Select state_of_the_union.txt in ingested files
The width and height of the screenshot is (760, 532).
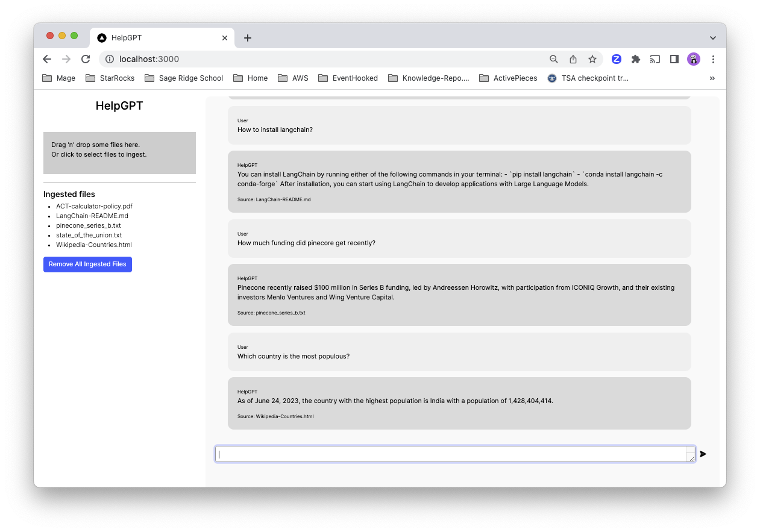coord(89,235)
